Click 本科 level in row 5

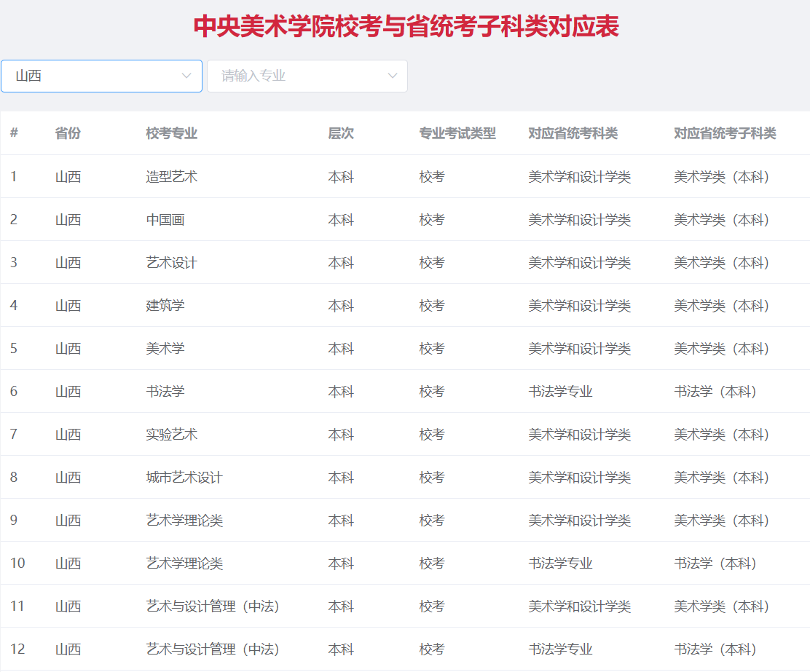[x=341, y=348]
